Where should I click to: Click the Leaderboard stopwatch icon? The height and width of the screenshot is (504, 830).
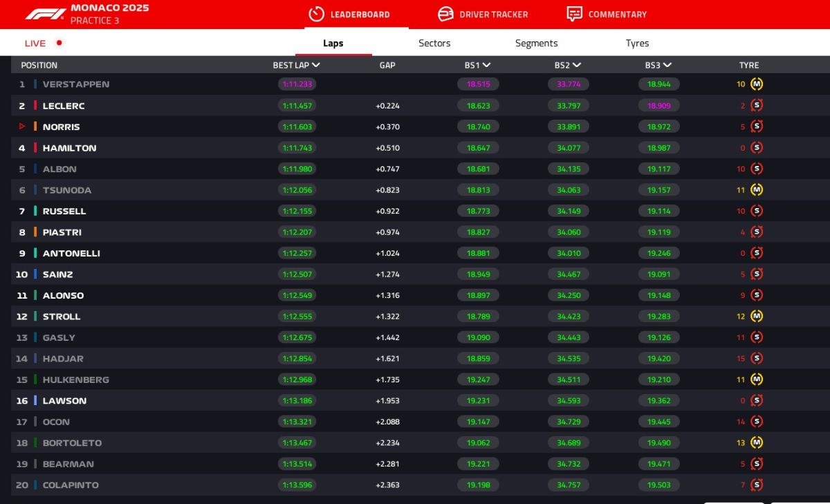click(x=316, y=15)
